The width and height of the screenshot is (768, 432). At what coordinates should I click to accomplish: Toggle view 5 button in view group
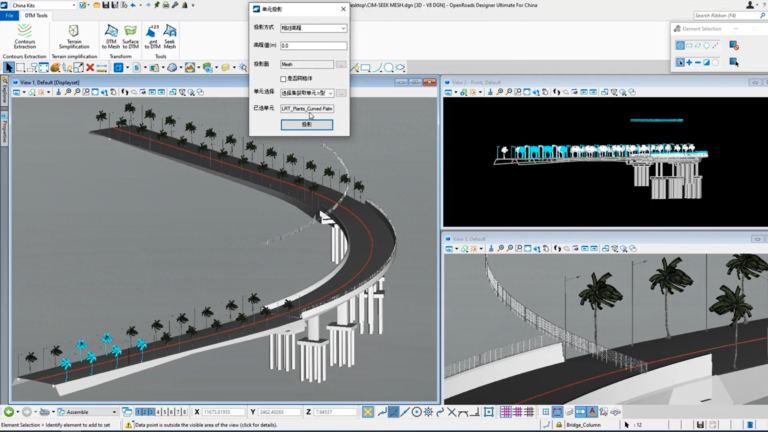point(165,412)
